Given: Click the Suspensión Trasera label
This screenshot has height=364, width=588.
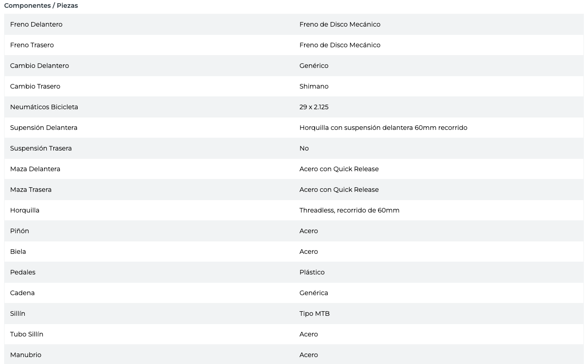Looking at the screenshot, I should tap(41, 148).
